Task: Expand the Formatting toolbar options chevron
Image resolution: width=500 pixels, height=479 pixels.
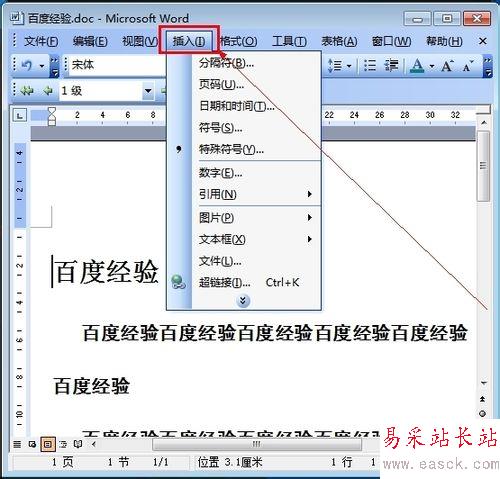Action: pos(488,66)
